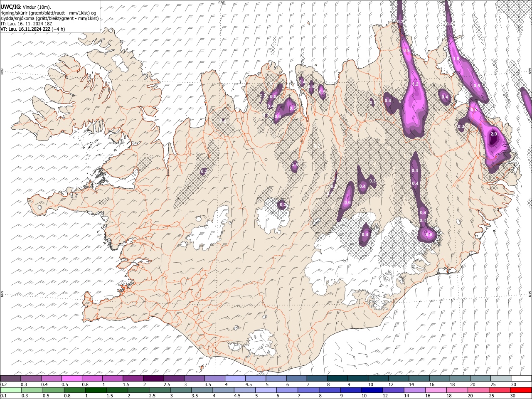Viewport: 532px width, 399px height.
Task: Pick the light blue snow swatch starting at 4
Action: coord(235,378)
